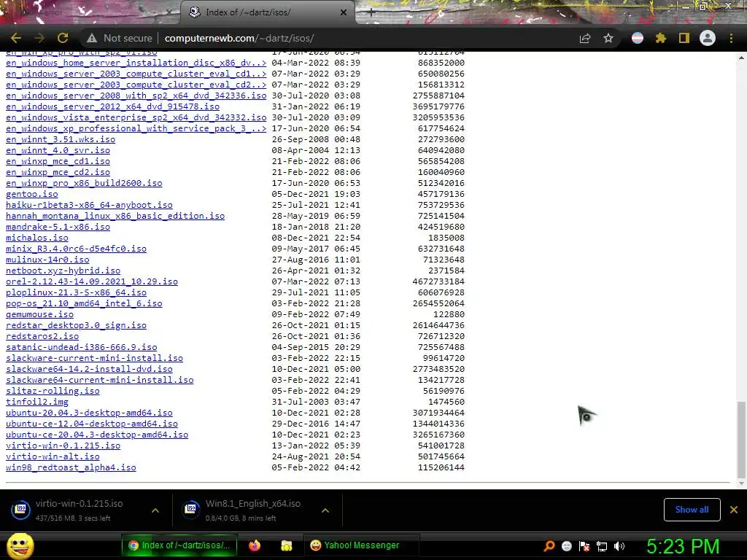This screenshot has height=560, width=747.
Task: Close the downloads bar
Action: 734,510
